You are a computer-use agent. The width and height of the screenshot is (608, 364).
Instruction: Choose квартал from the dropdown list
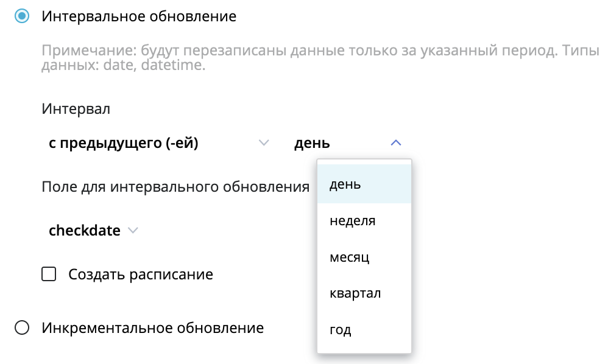pos(364,293)
